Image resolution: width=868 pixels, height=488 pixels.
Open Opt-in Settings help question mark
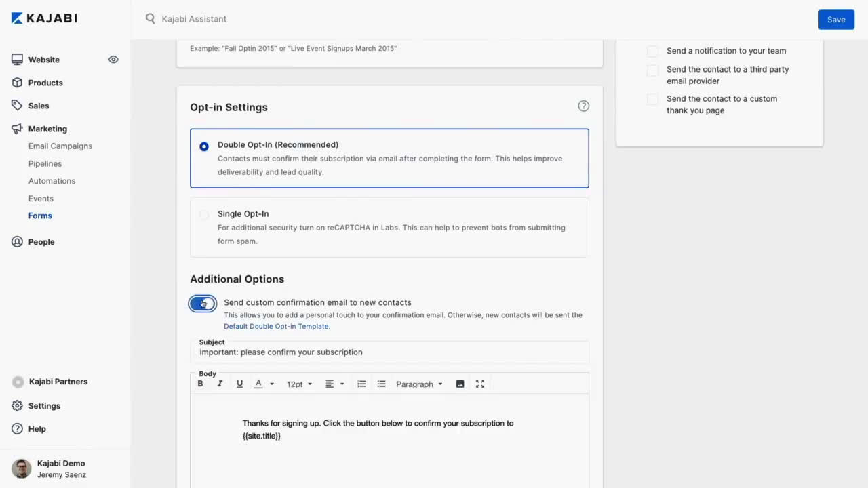click(583, 106)
